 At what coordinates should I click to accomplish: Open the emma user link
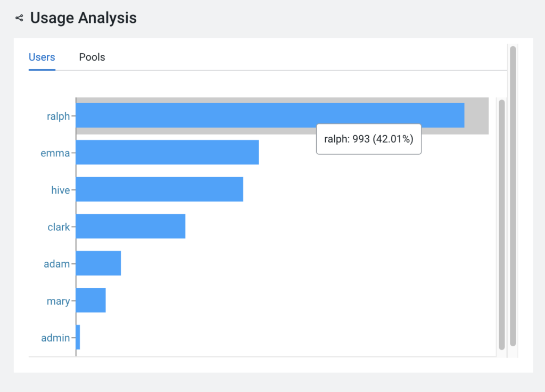(x=55, y=153)
